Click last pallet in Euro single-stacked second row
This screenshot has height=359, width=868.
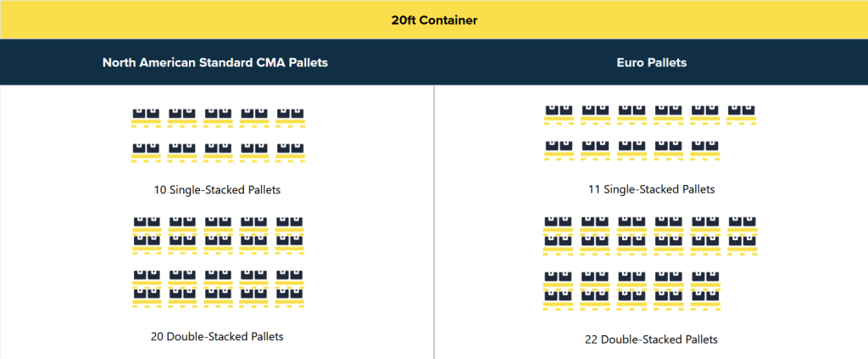pos(705,150)
